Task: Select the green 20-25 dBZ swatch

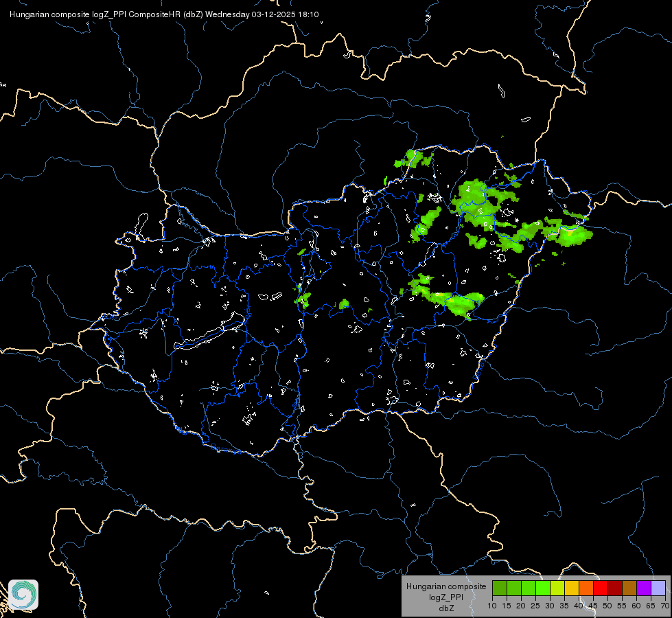Action: point(529,588)
